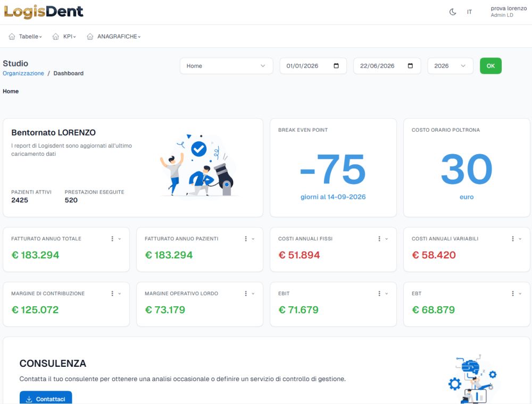Click the start date field 01/01/2026
532x404 pixels.
point(313,66)
